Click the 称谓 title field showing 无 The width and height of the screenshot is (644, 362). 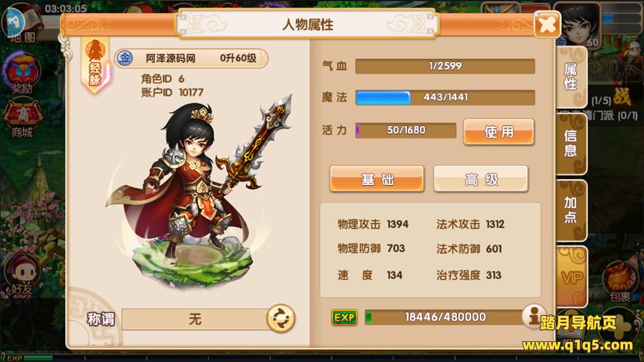point(195,319)
